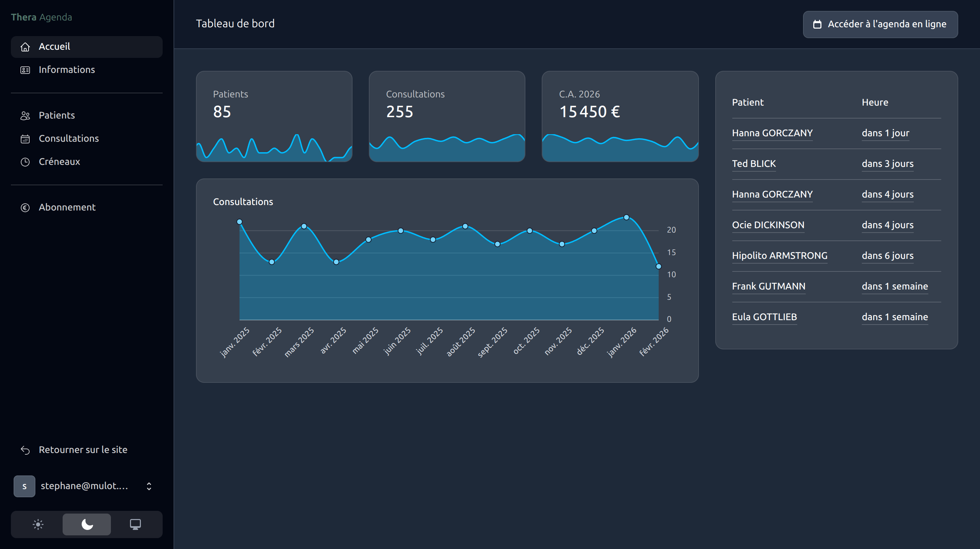
Task: Open the Thera Agenda logo link
Action: pyautogui.click(x=42, y=17)
